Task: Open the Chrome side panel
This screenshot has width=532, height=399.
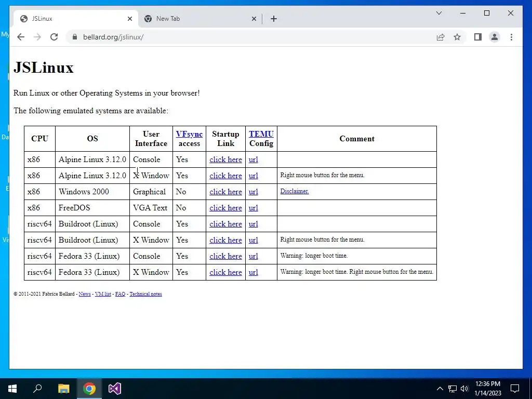Action: [478, 37]
